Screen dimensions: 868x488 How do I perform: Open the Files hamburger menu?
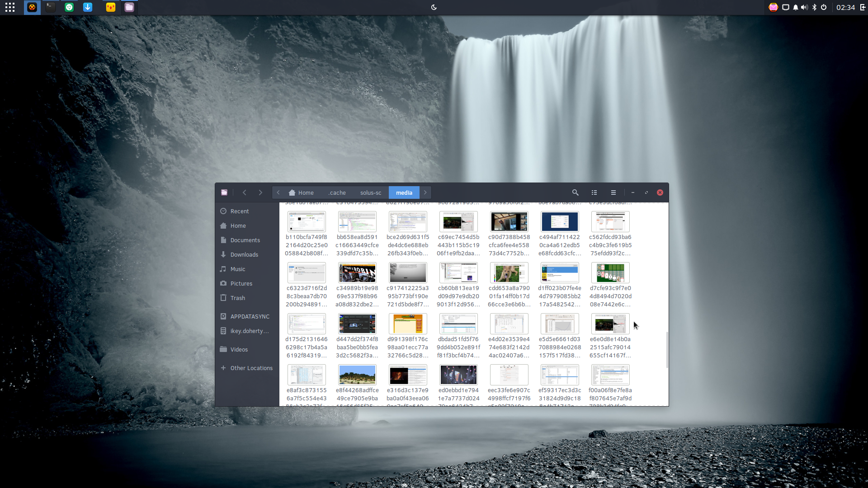tap(613, 192)
